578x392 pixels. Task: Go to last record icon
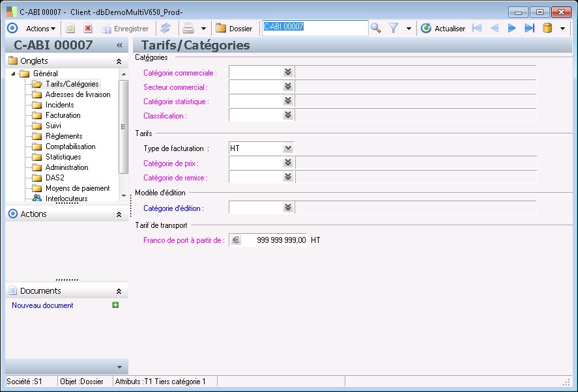tap(529, 28)
